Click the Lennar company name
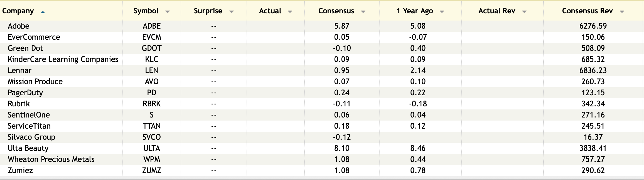The width and height of the screenshot is (644, 180). pos(19,70)
